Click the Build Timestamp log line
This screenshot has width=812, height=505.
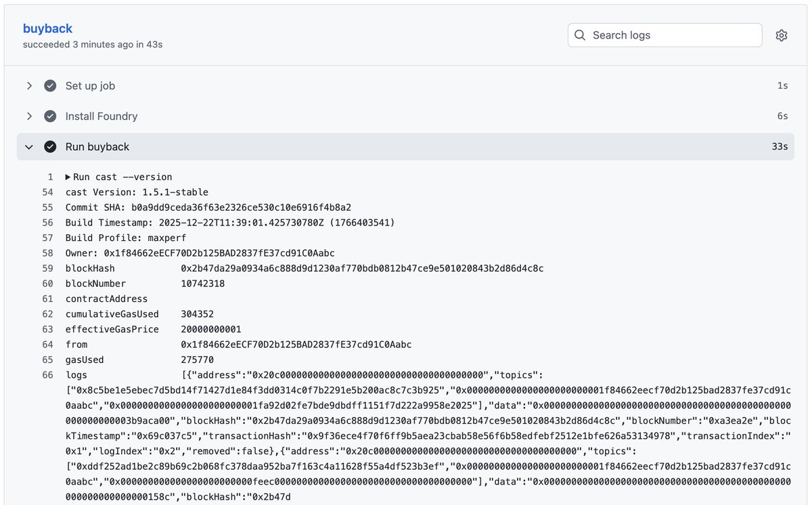click(230, 223)
